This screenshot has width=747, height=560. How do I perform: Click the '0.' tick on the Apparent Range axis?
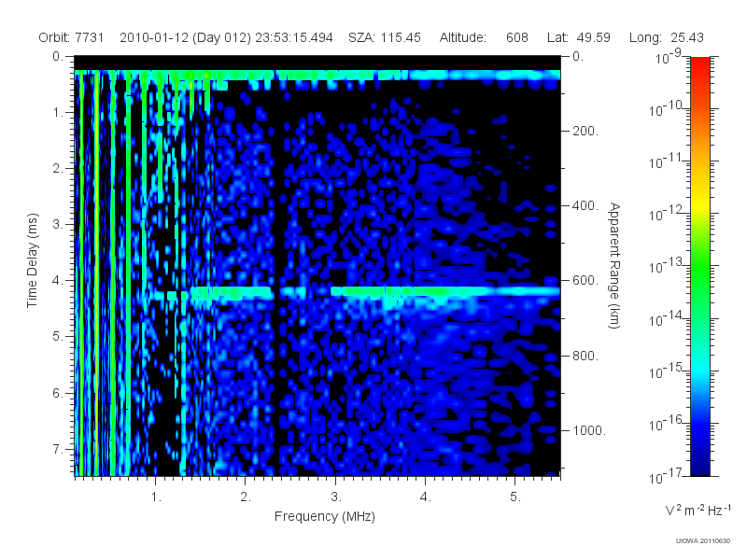tap(578, 57)
